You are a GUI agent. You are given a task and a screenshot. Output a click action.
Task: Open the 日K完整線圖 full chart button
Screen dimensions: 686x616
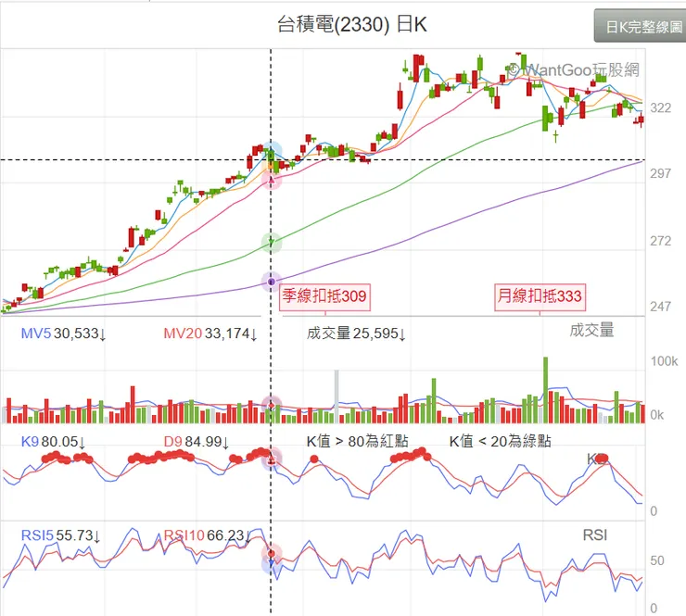641,26
